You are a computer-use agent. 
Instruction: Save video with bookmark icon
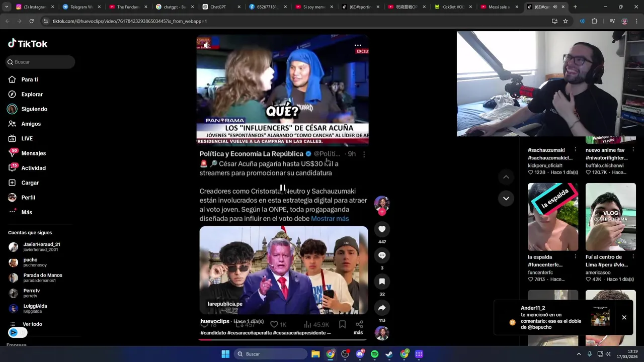click(x=382, y=282)
